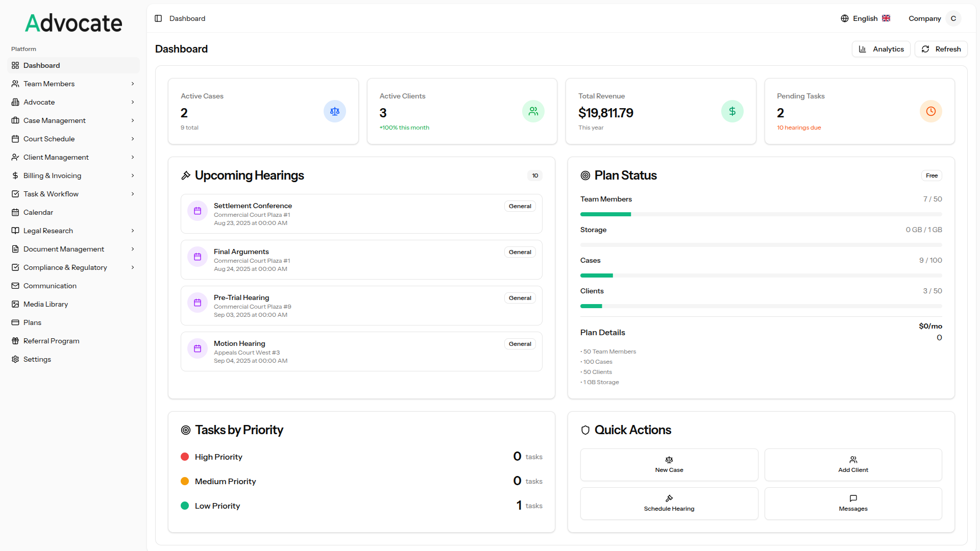The image size is (980, 551).
Task: Toggle the sidebar panel icon
Action: [x=158, y=18]
